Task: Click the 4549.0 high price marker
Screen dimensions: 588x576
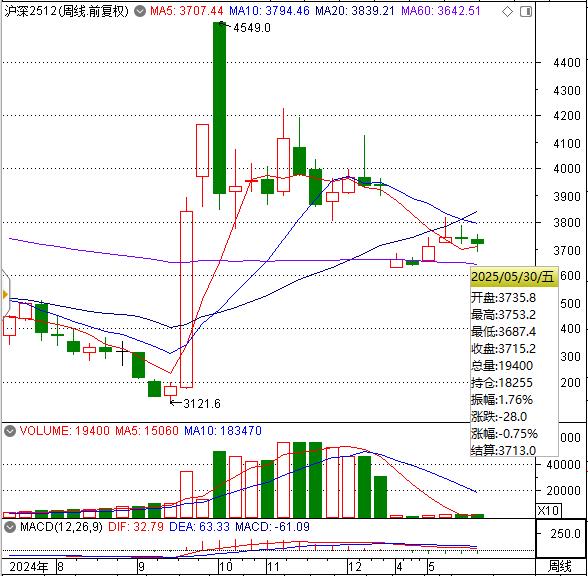Action: [252, 28]
